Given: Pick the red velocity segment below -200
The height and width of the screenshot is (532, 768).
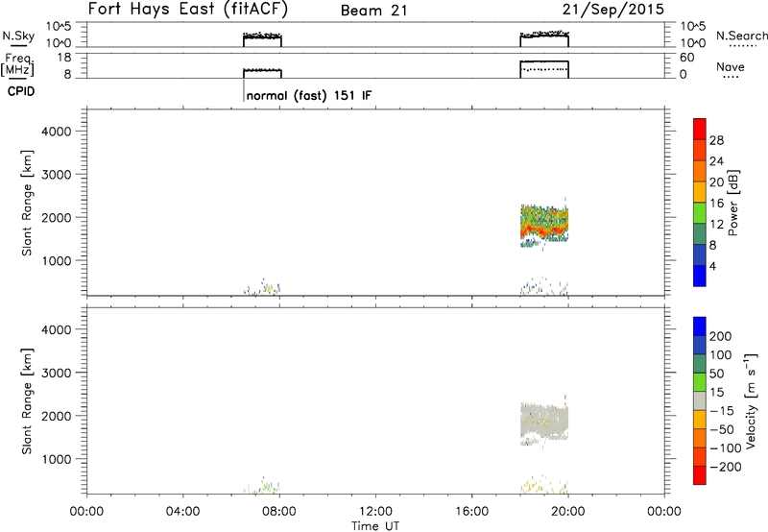Looking at the screenshot, I should click(700, 475).
